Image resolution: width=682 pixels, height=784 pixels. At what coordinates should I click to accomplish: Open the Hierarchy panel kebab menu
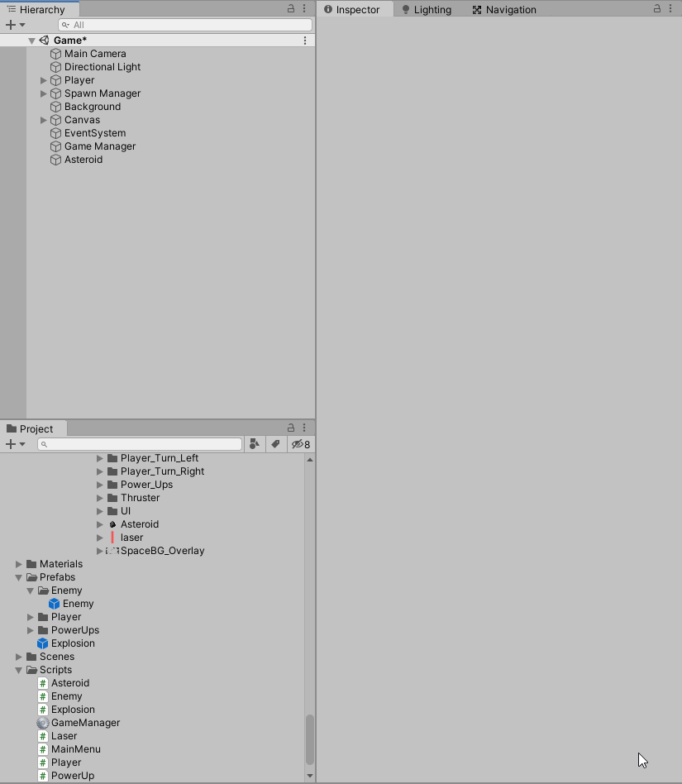pyautogui.click(x=304, y=8)
